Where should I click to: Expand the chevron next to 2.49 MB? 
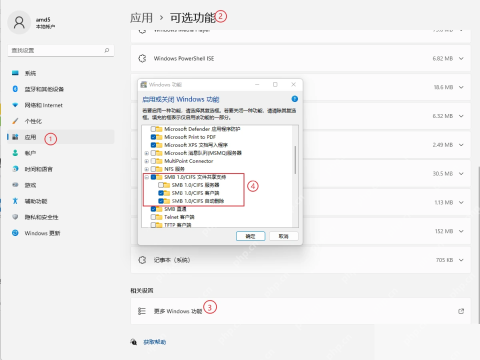(461, 145)
